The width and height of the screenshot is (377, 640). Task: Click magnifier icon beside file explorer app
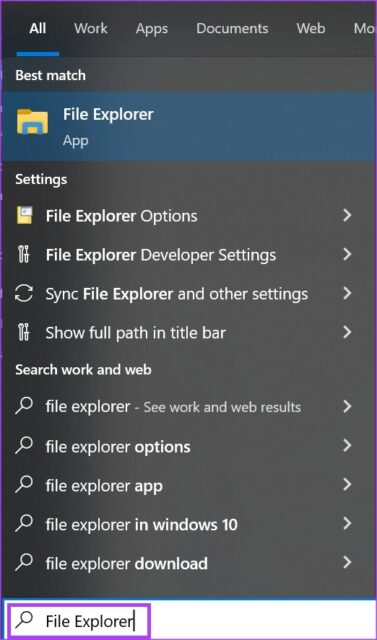[x=24, y=485]
